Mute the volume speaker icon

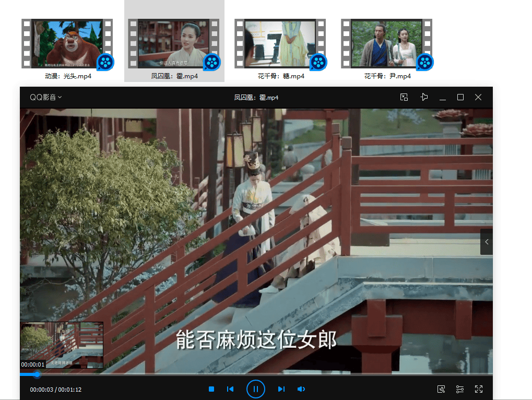(x=301, y=389)
